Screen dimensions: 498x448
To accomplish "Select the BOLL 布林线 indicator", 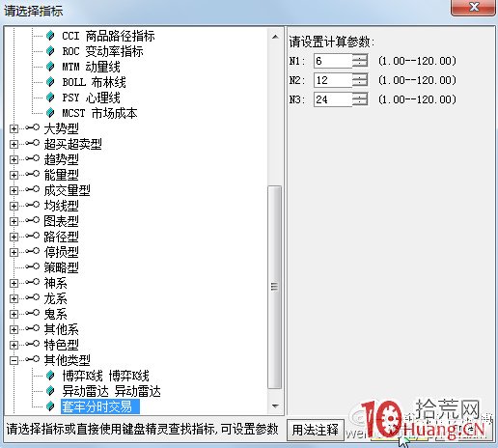I will (x=94, y=82).
